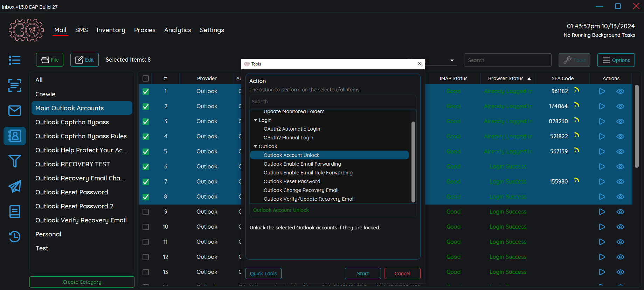Open the history clock sidebar icon
Image resolution: width=644 pixels, height=290 pixels.
pyautogui.click(x=14, y=237)
